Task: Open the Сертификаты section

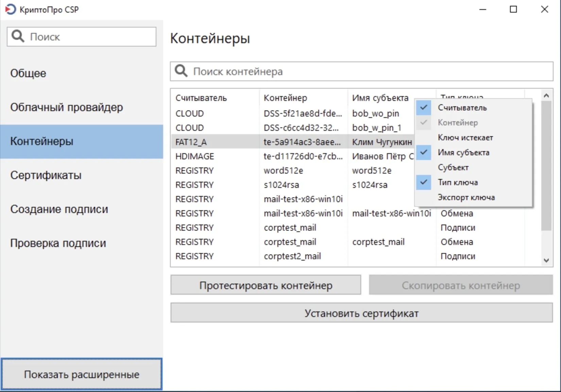Action: [46, 175]
